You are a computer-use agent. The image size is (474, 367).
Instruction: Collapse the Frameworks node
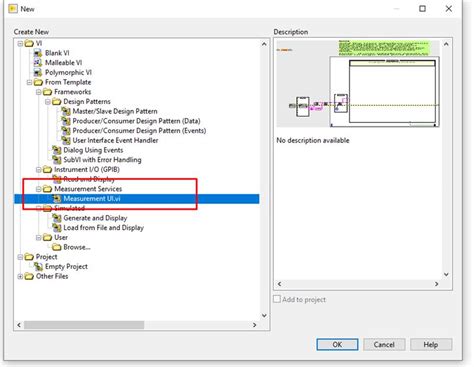click(38, 92)
